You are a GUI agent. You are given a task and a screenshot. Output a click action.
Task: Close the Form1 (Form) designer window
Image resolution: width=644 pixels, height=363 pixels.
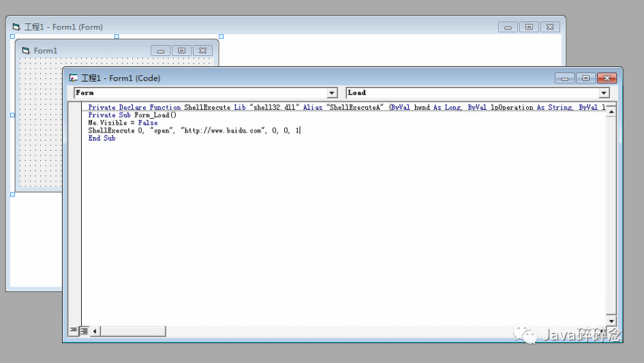(x=550, y=27)
